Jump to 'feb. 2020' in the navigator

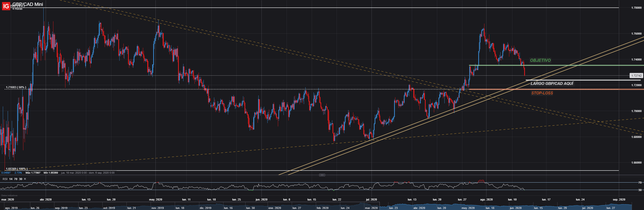coord(322,208)
